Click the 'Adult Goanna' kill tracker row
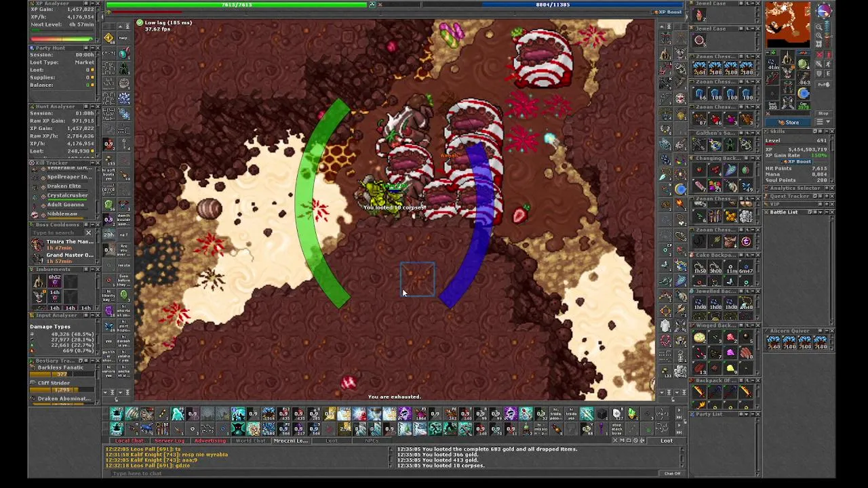 coord(62,205)
